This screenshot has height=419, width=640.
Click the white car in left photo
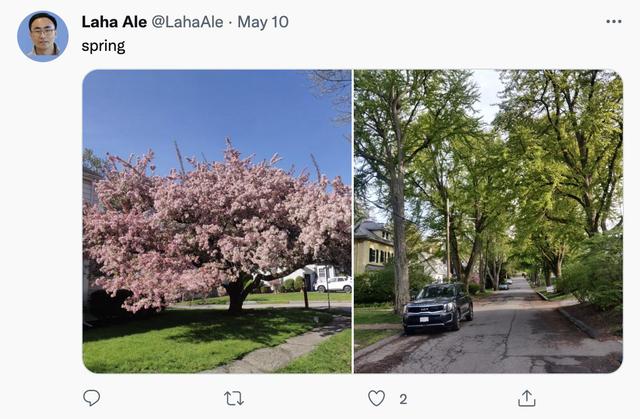[335, 284]
